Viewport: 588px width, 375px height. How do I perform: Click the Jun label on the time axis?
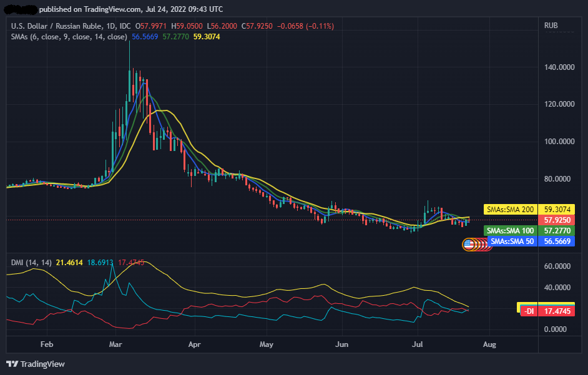(x=342, y=344)
